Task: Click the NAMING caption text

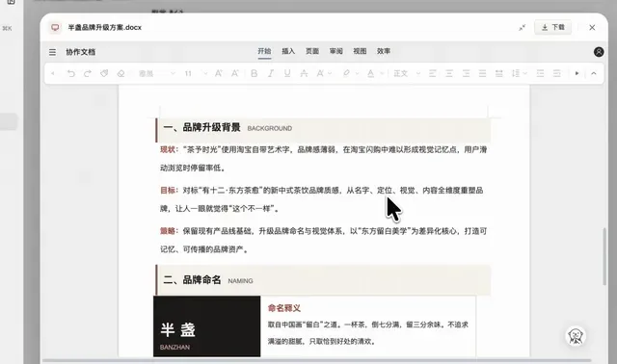Action: pos(240,281)
